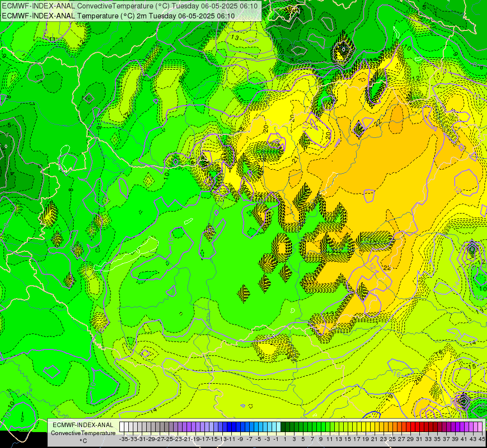Select the orange swatch above legend value 25

click(390, 427)
